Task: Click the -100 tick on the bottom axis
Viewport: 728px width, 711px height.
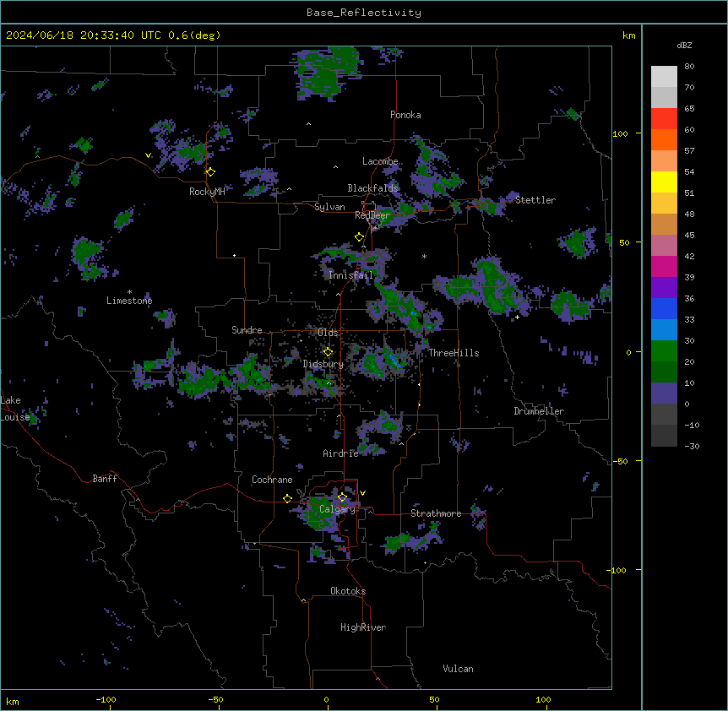Action: pyautogui.click(x=106, y=700)
